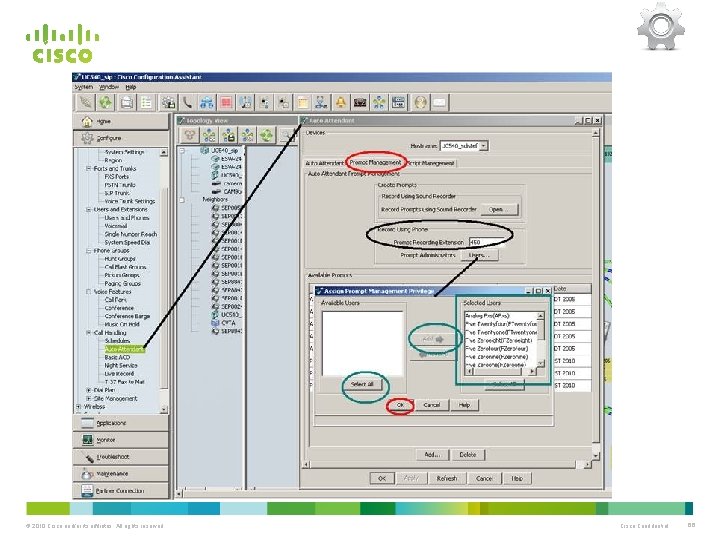Select Auto Attendant in the configure tree

124,349
